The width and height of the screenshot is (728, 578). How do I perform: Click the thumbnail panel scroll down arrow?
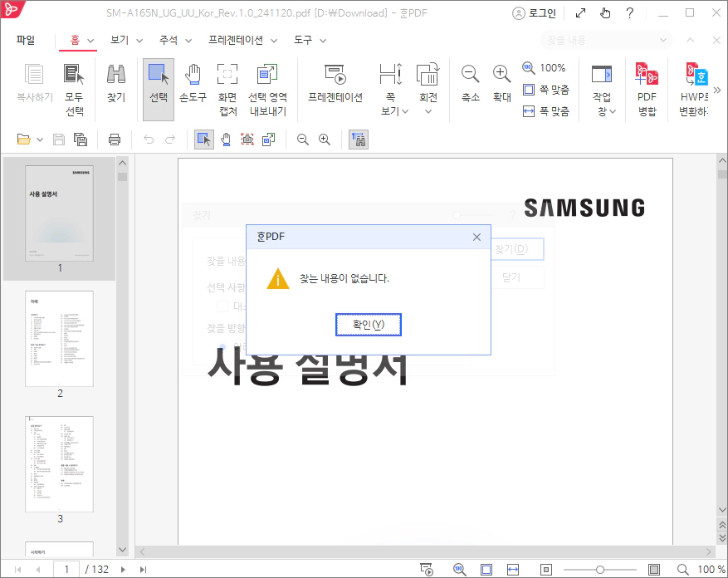pos(123,550)
